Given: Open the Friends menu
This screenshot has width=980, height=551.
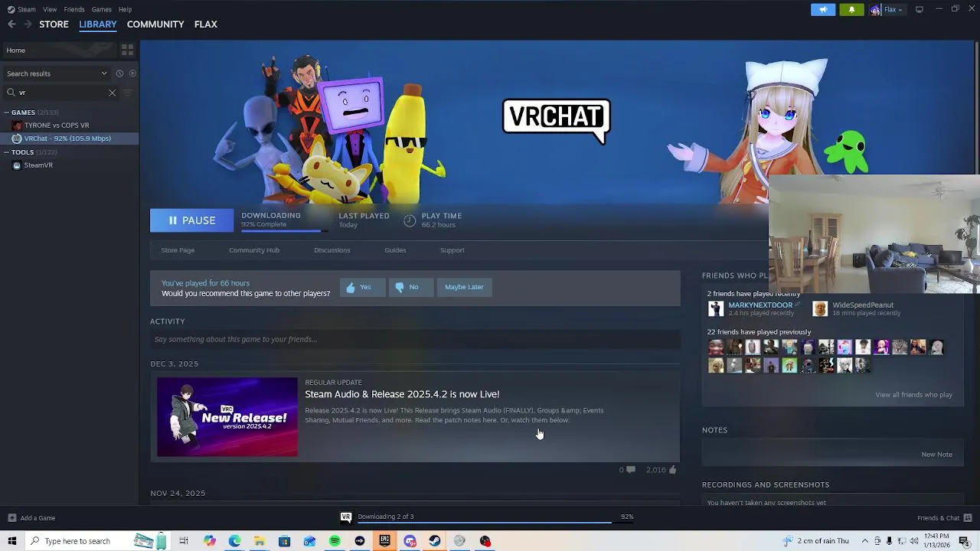Looking at the screenshot, I should tap(74, 9).
